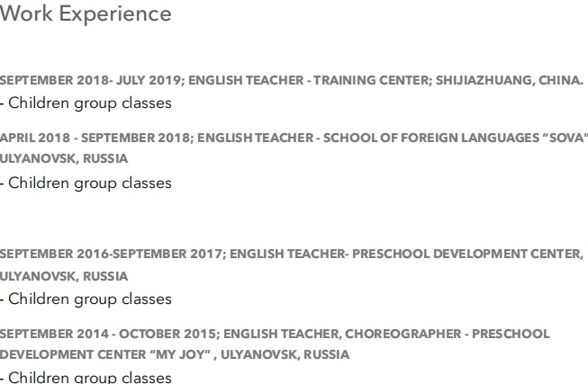Click the "SEPTEMBER 2016-SEPTEMBER 2017" date range
The height and width of the screenshot is (384, 588).
tap(111, 254)
